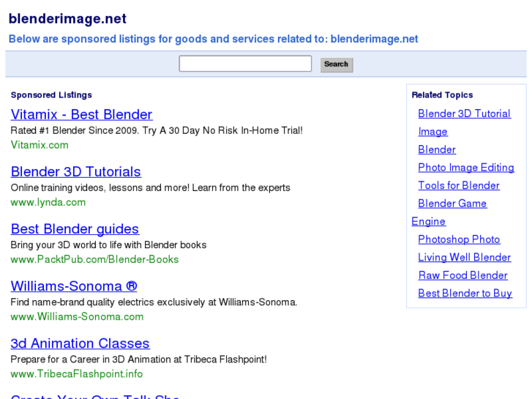Image resolution: width=532 pixels, height=399 pixels.
Task: Open the Vitamix - Best Blender link
Action: coord(81,114)
